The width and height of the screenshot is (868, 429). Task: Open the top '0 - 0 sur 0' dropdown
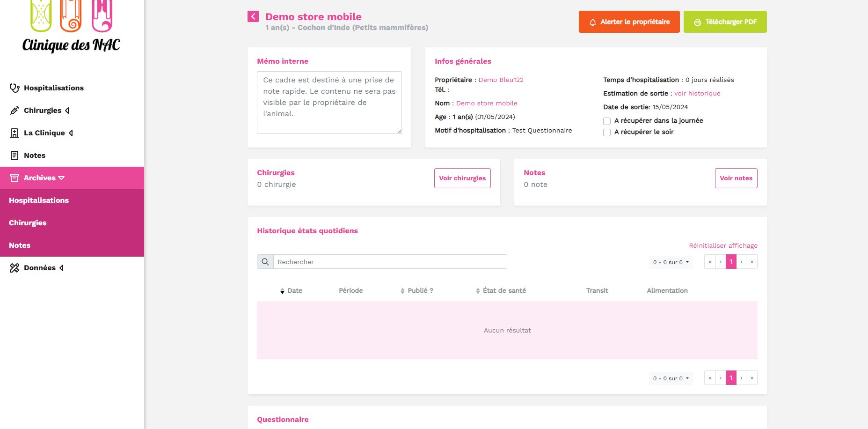pyautogui.click(x=671, y=262)
